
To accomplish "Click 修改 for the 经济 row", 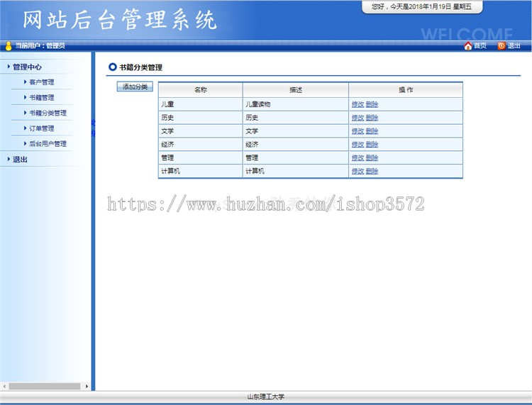I will point(358,145).
